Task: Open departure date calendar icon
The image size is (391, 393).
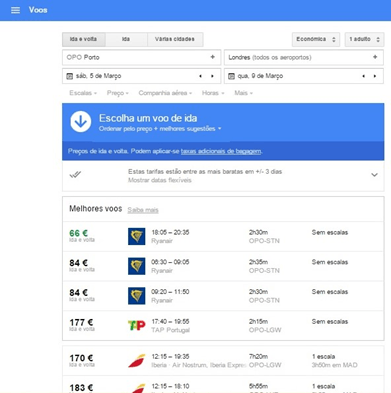Action: (x=69, y=76)
